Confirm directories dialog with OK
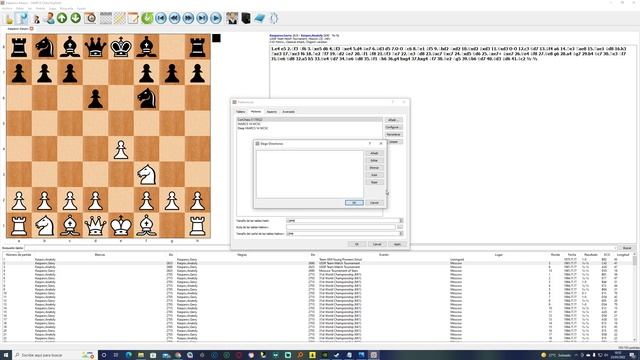Viewport: 640px width, 360px height. pos(354,202)
